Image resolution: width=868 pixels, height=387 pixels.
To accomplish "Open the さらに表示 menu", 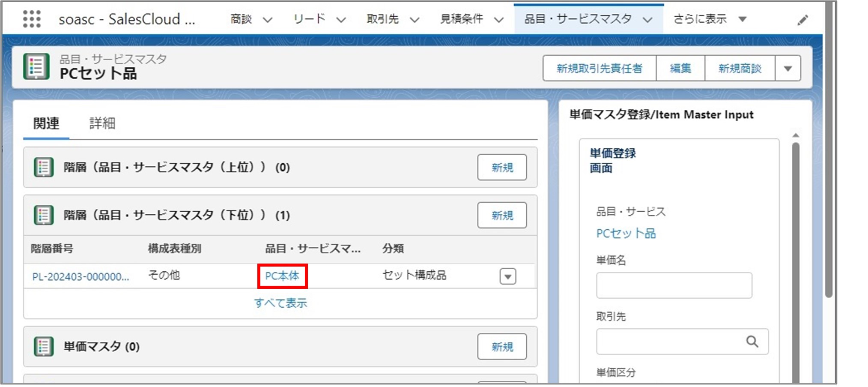I will click(709, 19).
